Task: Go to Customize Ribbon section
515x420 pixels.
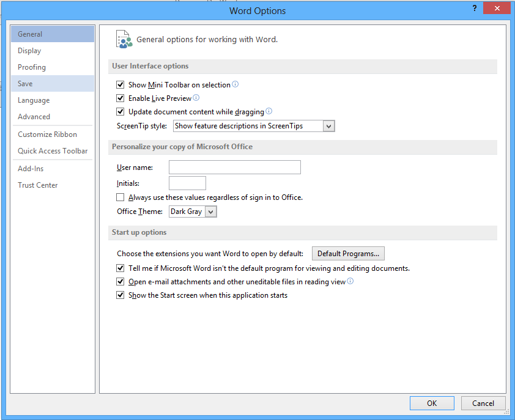Action: pos(47,134)
